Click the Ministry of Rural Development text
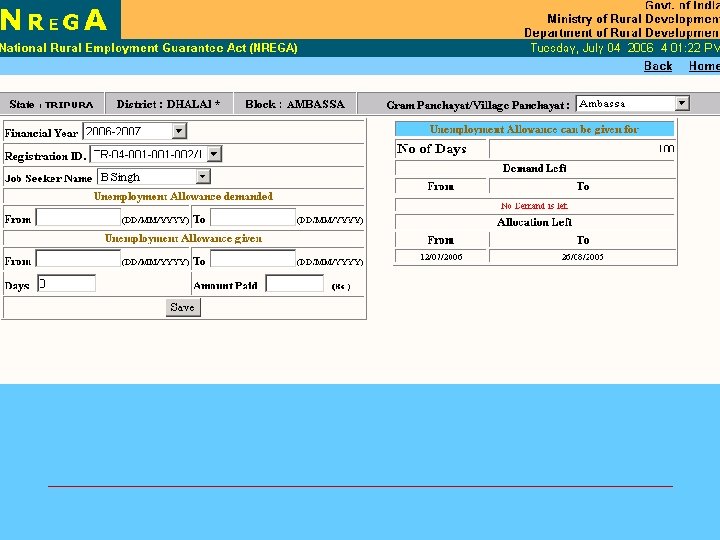The image size is (720, 540). click(x=633, y=19)
